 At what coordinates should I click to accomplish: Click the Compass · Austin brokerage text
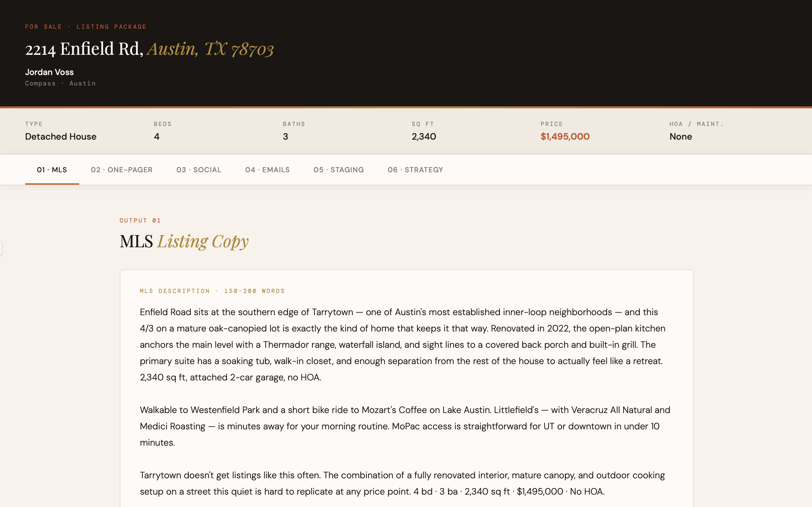[60, 83]
